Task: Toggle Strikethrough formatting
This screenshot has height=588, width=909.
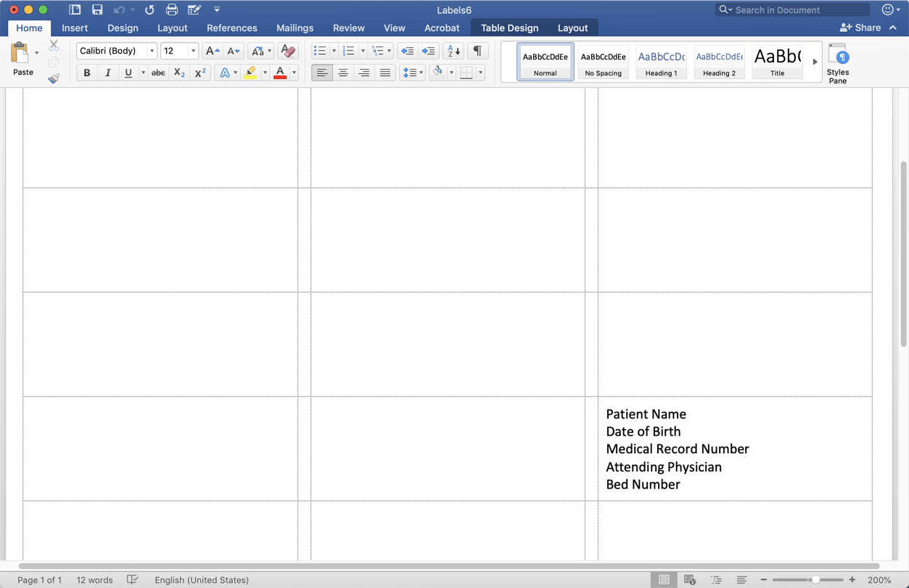Action: 158,73
